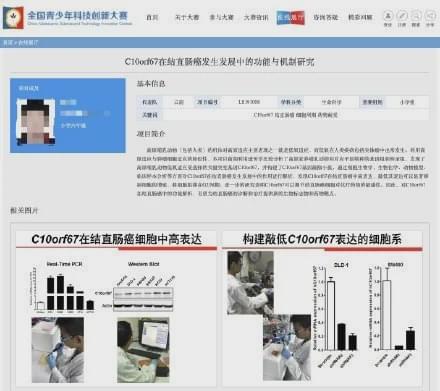This screenshot has height=391, width=440.
Task: Click the 首页 breadcrumb link
Action: (x=7, y=43)
